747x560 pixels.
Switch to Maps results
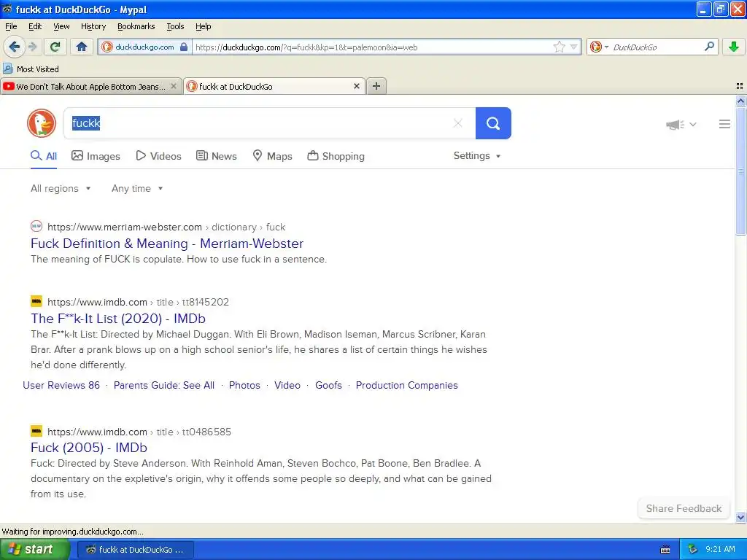[x=273, y=156]
